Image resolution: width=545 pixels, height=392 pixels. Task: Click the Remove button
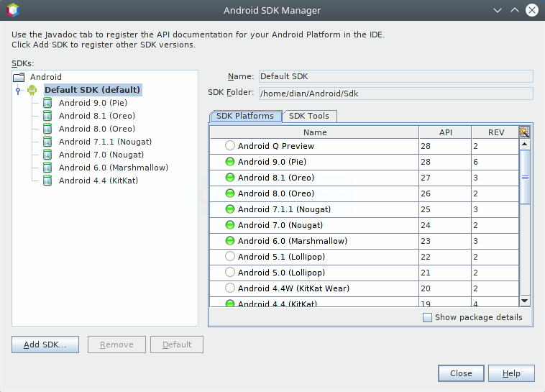pyautogui.click(x=116, y=345)
